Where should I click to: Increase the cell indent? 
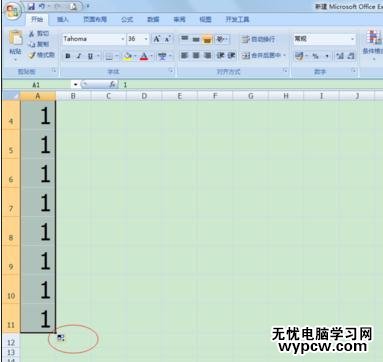pyautogui.click(x=231, y=55)
